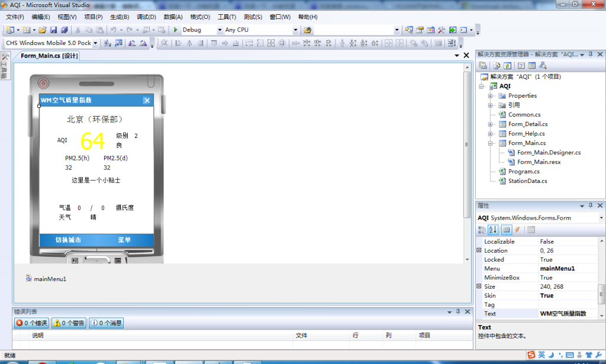Click the Device Options icon
The width and height of the screenshot is (606, 364).
[x=118, y=43]
